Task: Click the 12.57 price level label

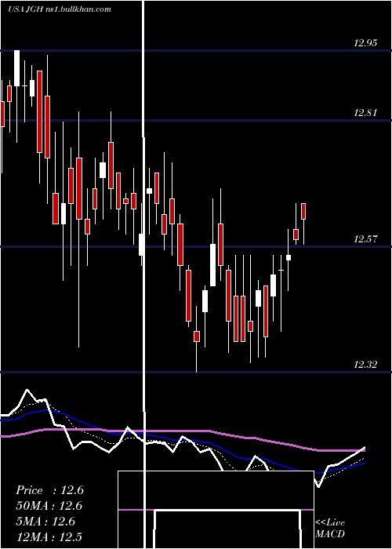Action: (365, 239)
